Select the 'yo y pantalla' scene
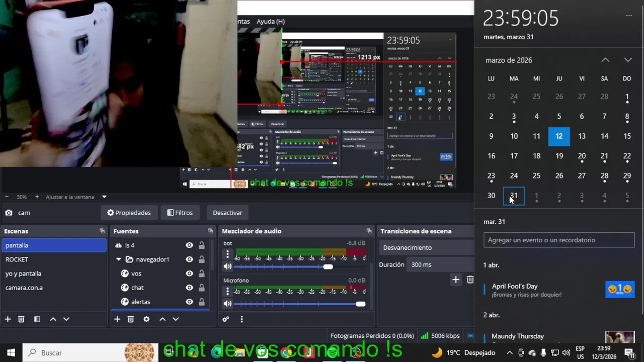The width and height of the screenshot is (644, 362). [54, 274]
